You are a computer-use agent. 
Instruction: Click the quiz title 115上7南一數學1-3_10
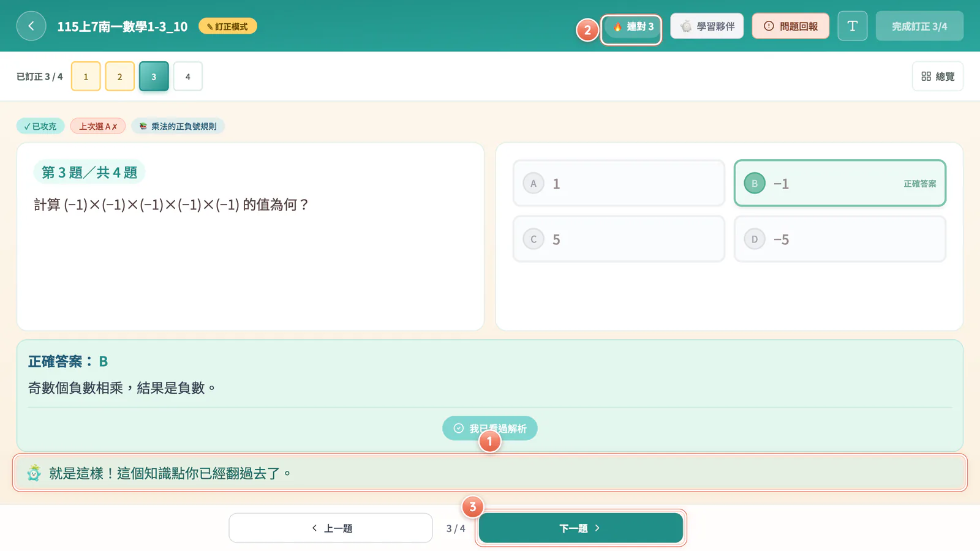tap(123, 26)
